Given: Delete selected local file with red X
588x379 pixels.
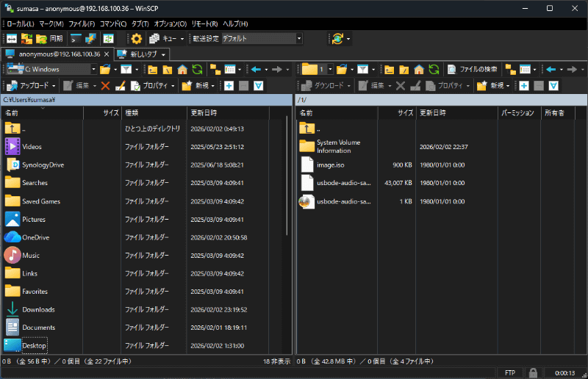Looking at the screenshot, I should tap(105, 86).
